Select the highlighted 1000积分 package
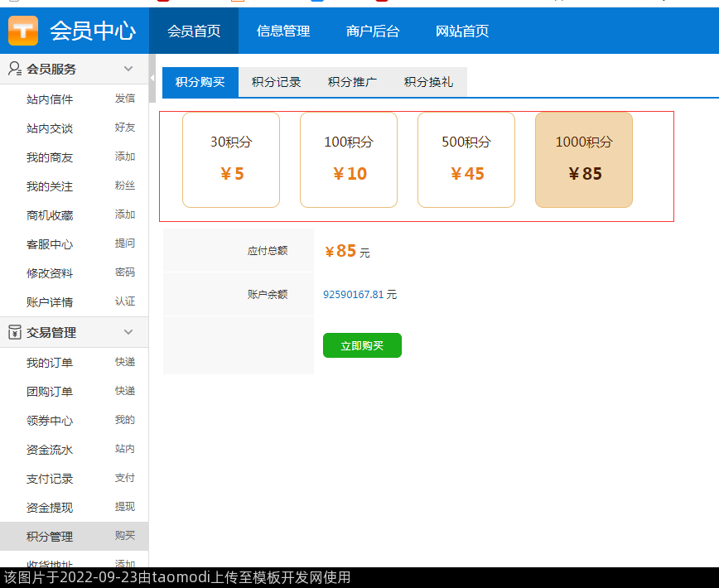The image size is (719, 588). (x=584, y=160)
